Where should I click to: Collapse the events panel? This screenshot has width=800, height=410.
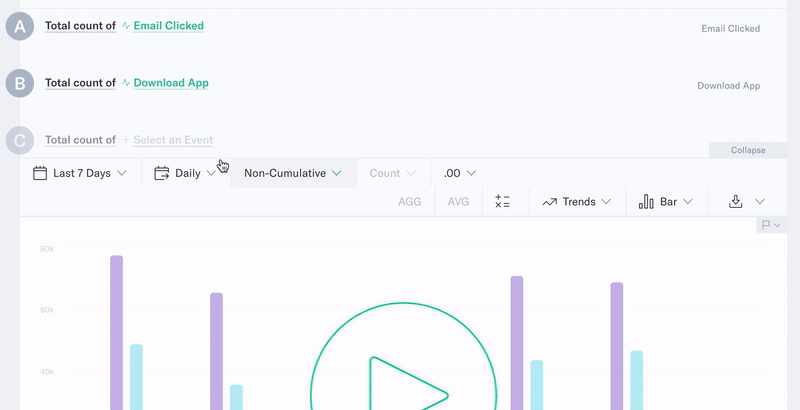748,150
